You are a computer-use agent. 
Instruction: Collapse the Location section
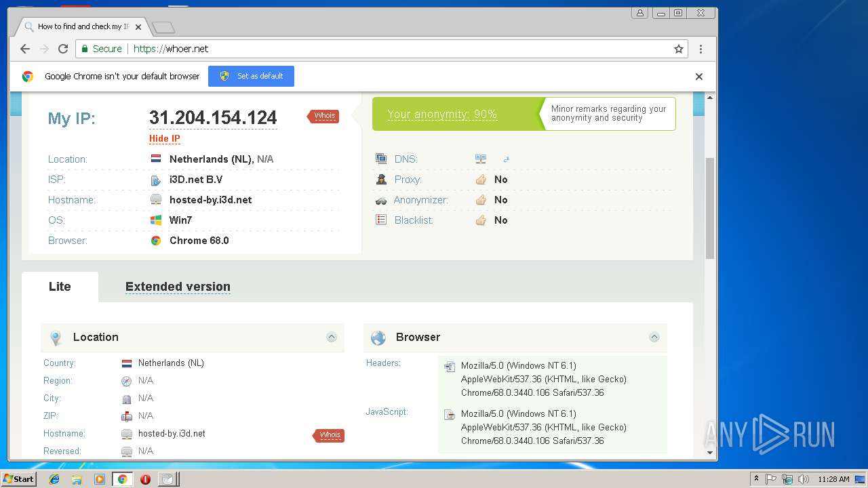(x=332, y=337)
